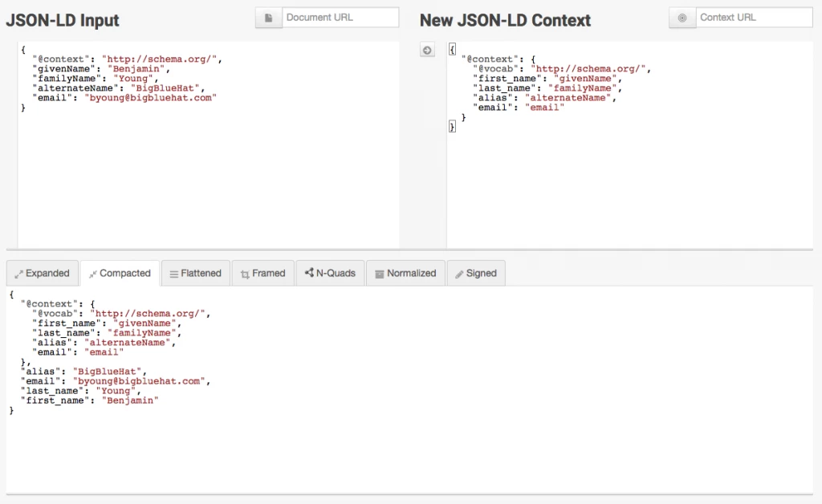Apply the new context using the circular arrow icon
Viewport: 822px width, 504px height.
pos(427,50)
